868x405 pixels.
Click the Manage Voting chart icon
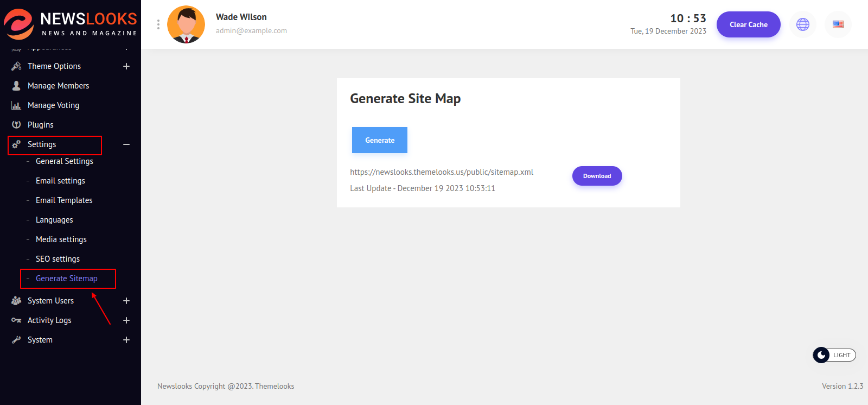[x=16, y=105]
